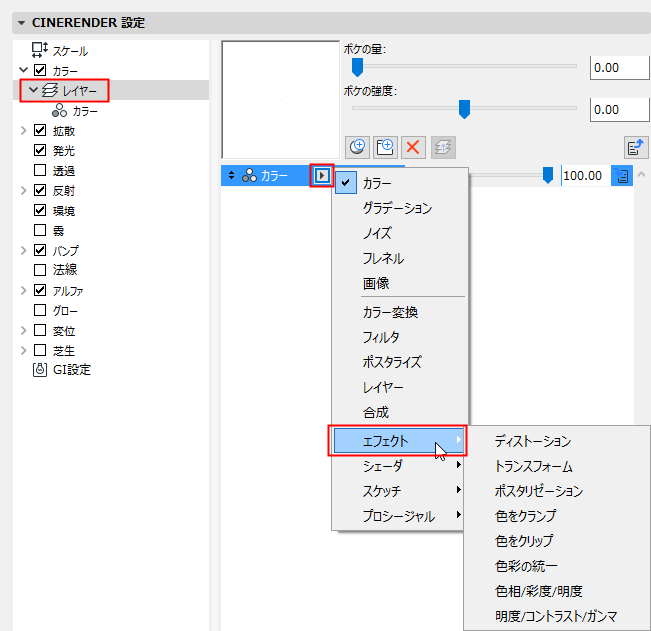Click the ボケの量 value field 0.00
This screenshot has height=631, width=651.
click(619, 68)
